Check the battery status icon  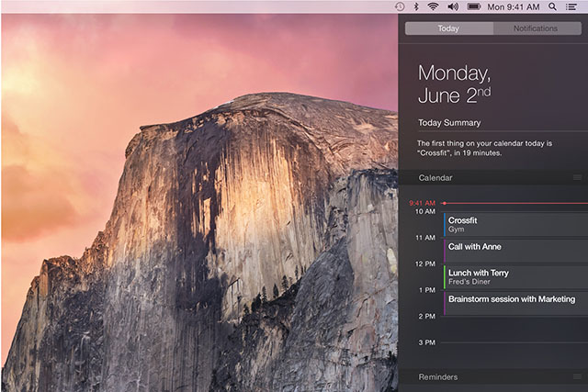point(474,6)
